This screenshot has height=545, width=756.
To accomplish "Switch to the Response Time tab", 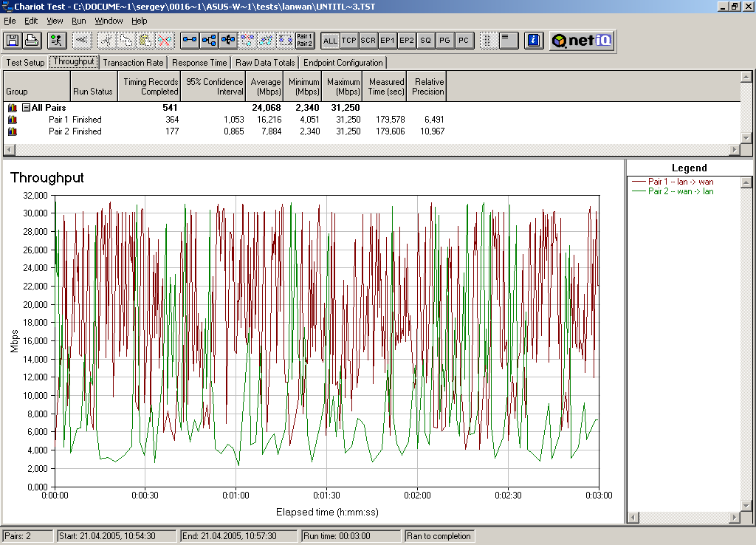I will pyautogui.click(x=199, y=63).
